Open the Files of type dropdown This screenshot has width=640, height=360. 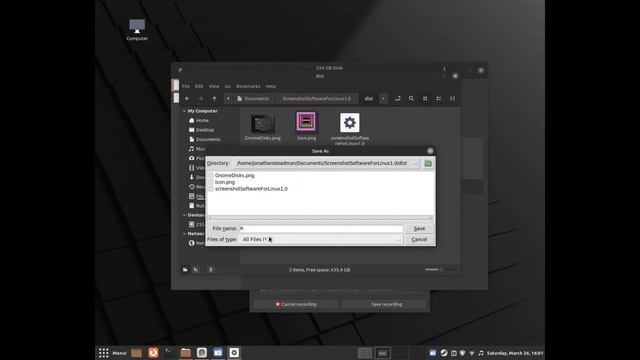pyautogui.click(x=321, y=240)
